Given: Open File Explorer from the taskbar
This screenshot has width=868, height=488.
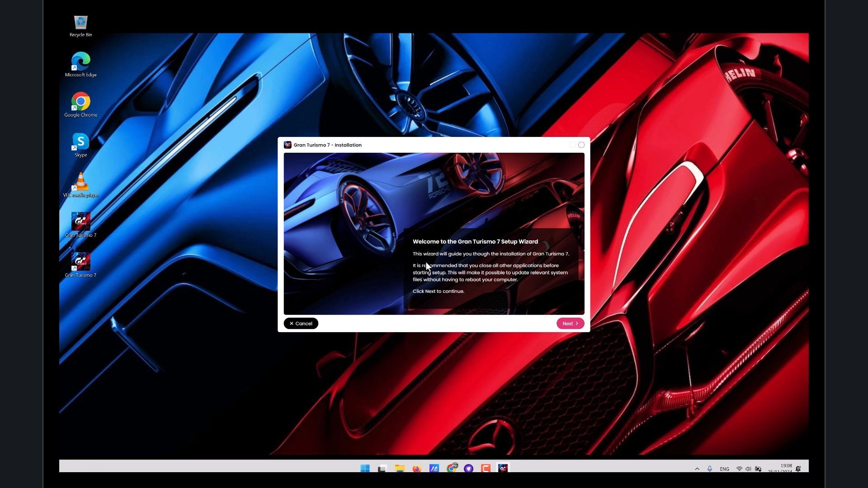Looking at the screenshot, I should point(400,469).
